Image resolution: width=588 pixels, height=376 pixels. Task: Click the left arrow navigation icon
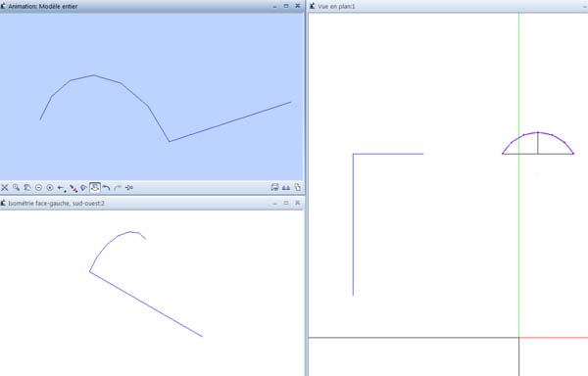[x=61, y=188]
